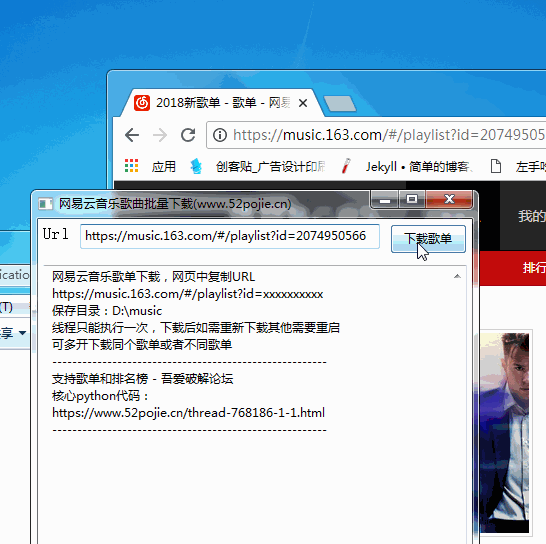
Task: Maximize the 网易云音乐 downloader window
Action: (x=412, y=200)
